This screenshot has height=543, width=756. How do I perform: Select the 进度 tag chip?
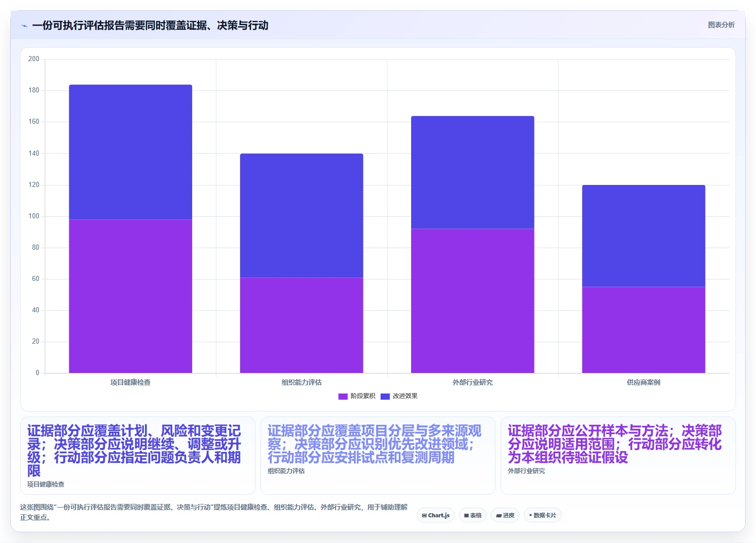point(505,515)
